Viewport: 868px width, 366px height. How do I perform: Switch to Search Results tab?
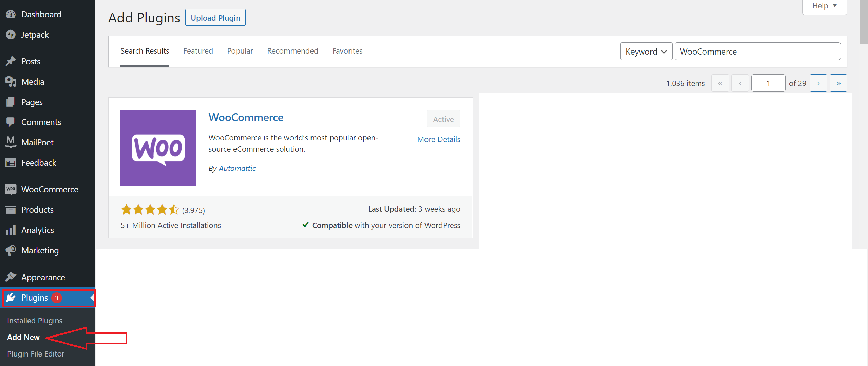[145, 51]
